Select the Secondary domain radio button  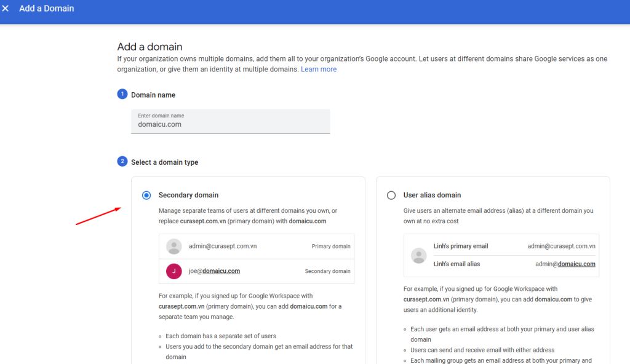point(146,196)
